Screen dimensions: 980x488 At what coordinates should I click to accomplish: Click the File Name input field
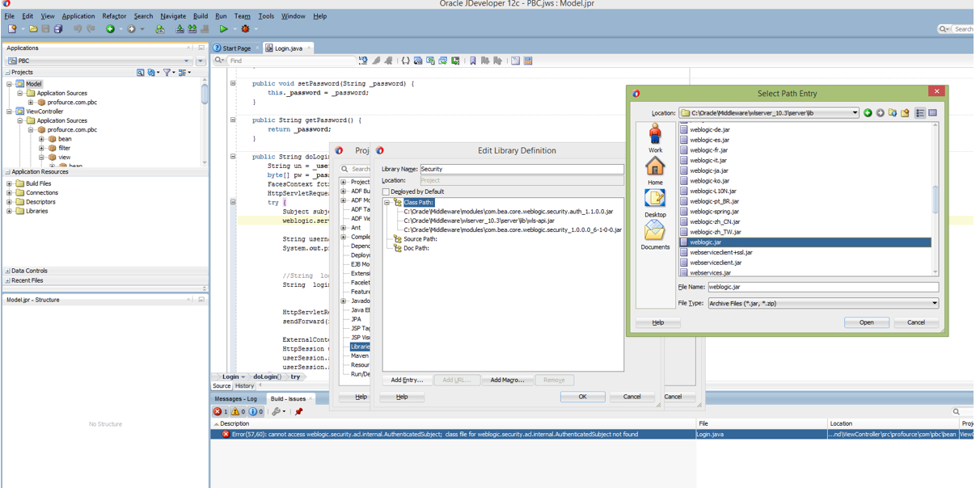(823, 287)
